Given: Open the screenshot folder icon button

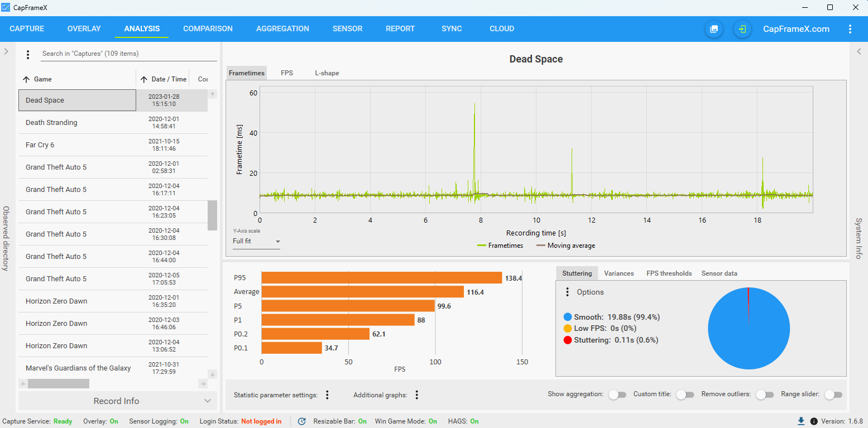Looking at the screenshot, I should click(x=713, y=29).
